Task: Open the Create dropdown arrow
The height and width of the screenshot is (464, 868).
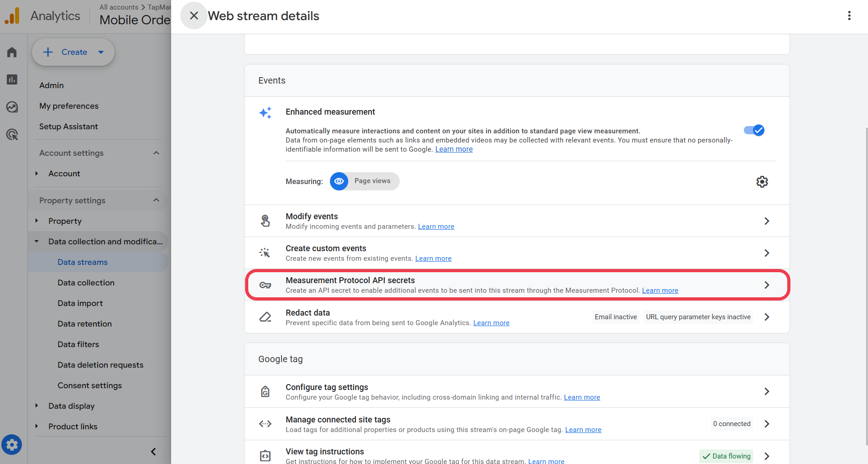Action: 101,52
